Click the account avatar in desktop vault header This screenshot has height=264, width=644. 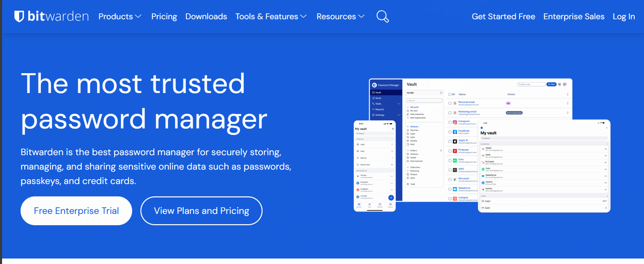coord(565,84)
